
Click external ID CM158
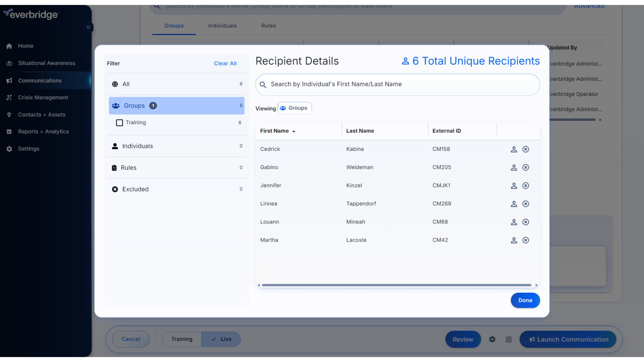click(441, 149)
